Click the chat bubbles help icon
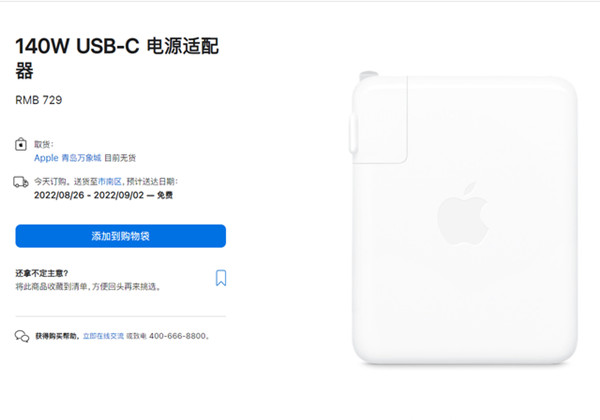 pos(22,336)
